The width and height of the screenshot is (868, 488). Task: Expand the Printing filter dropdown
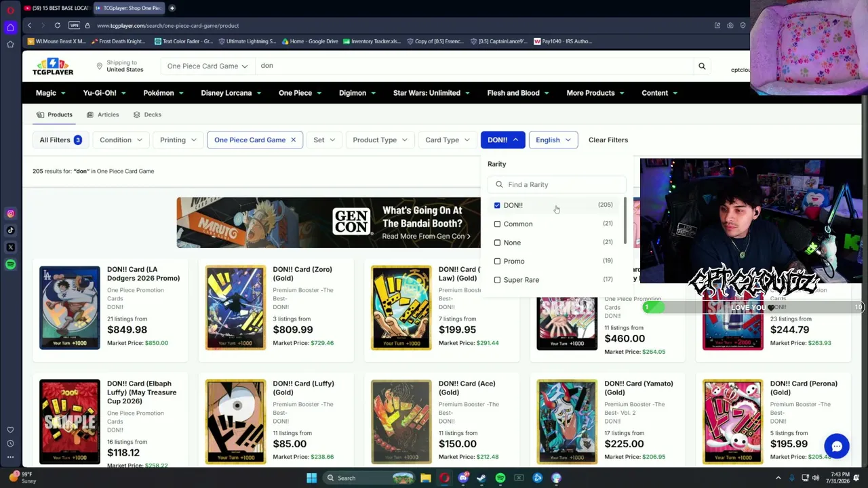(x=178, y=140)
